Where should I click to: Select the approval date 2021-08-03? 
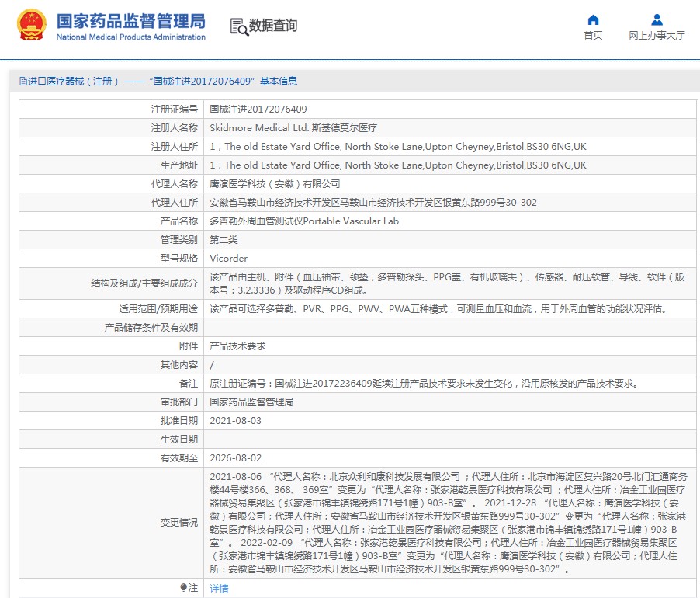point(235,421)
